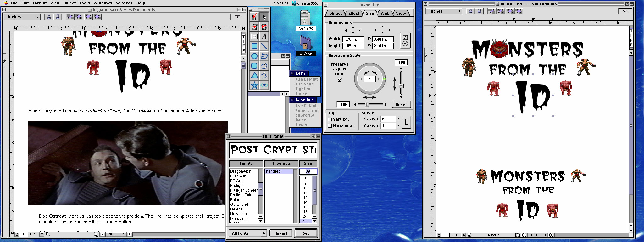Click the Width field showing 1.78 in.
This screenshot has height=242, width=644.
pyautogui.click(x=353, y=39)
